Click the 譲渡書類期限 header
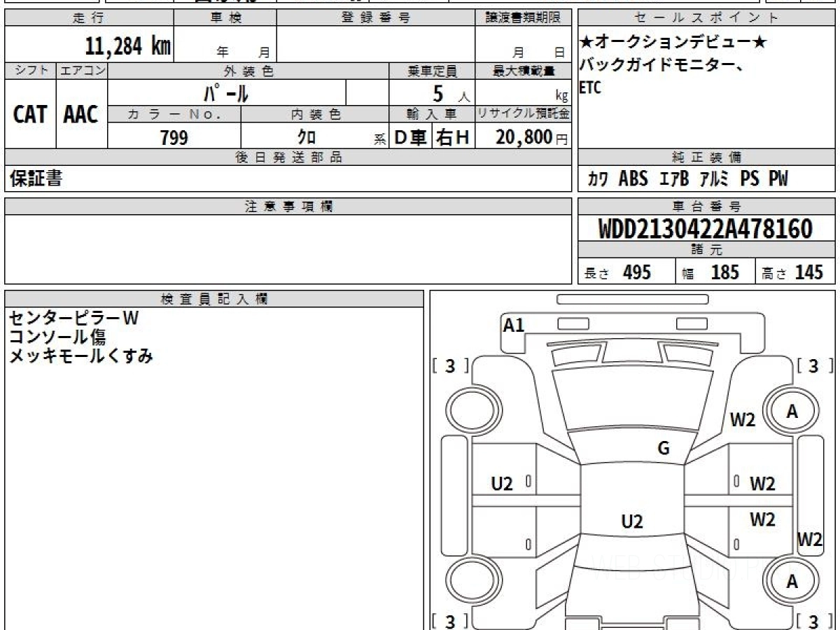This screenshot has height=630, width=840. [x=523, y=18]
